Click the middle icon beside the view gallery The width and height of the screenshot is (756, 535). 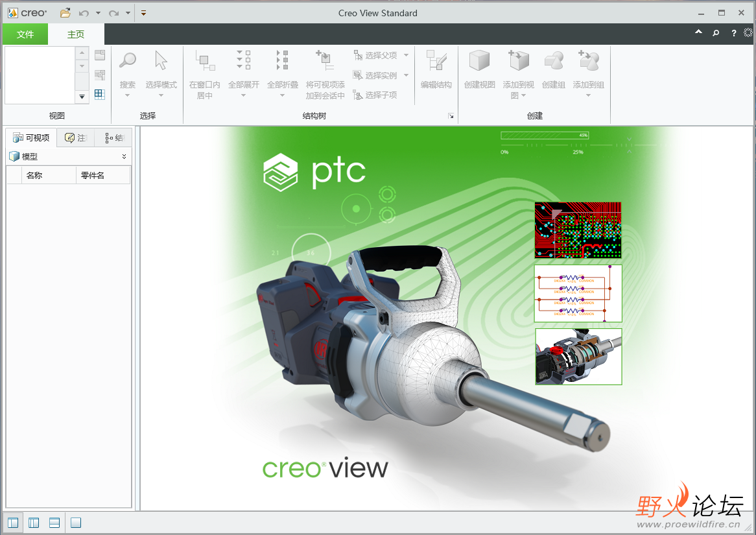click(x=100, y=75)
